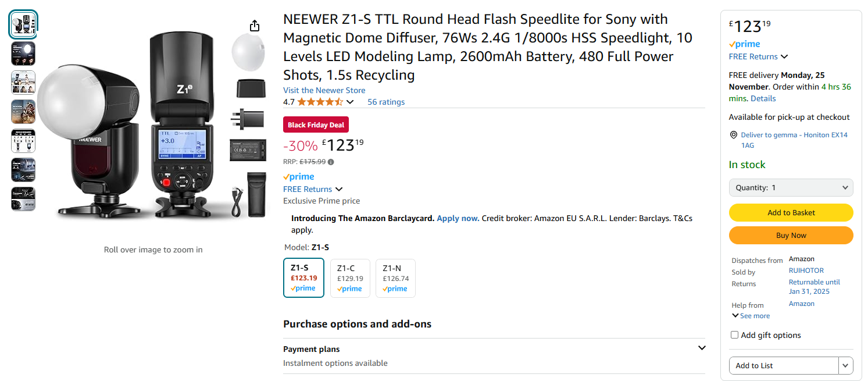Click the RRP info icon
This screenshot has height=381, width=868.
click(331, 162)
